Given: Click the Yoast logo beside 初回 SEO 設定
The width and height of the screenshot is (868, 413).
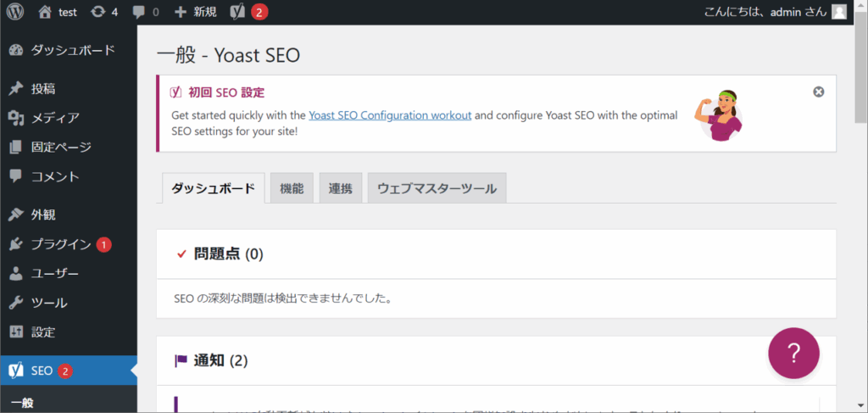Looking at the screenshot, I should [175, 92].
